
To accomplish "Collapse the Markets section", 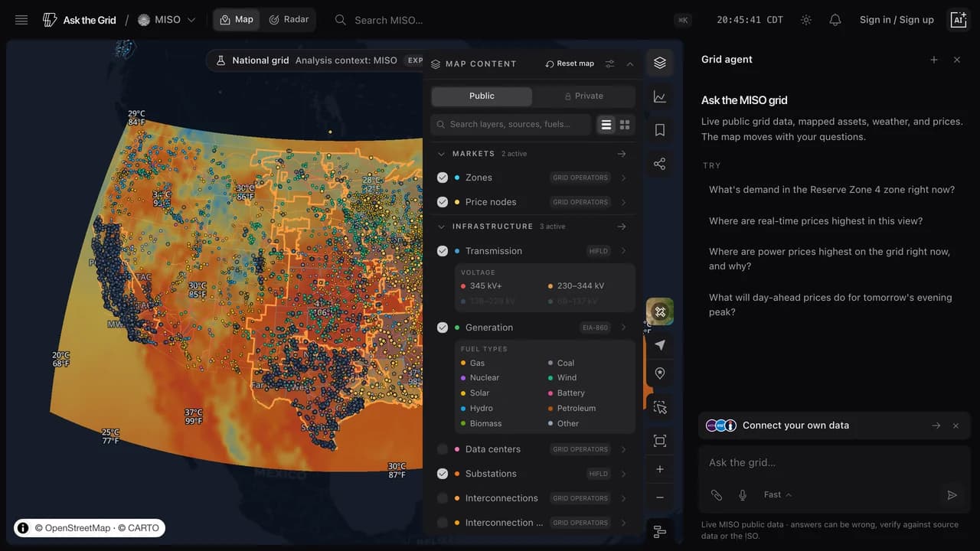I will [x=441, y=154].
